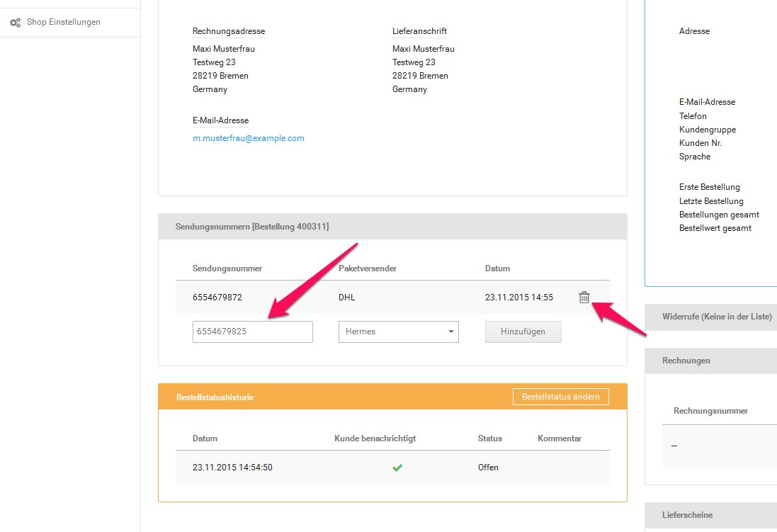
Task: Sort by the Paketversender column header
Action: (367, 268)
